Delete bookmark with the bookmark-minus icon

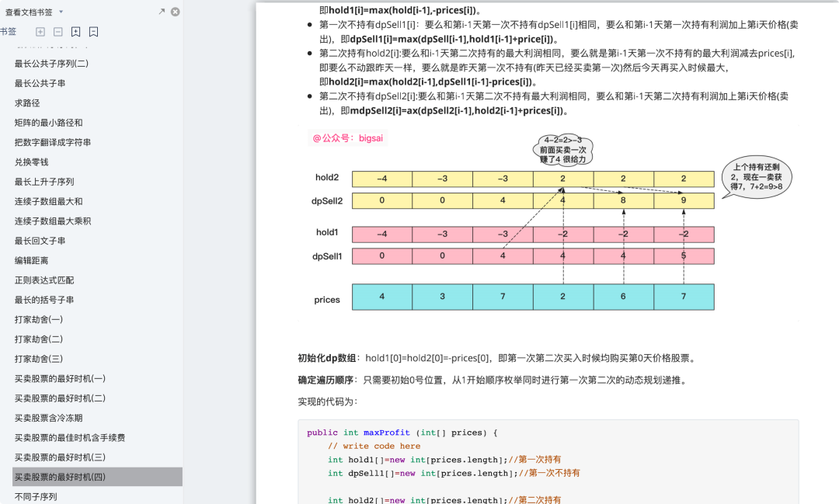[94, 32]
